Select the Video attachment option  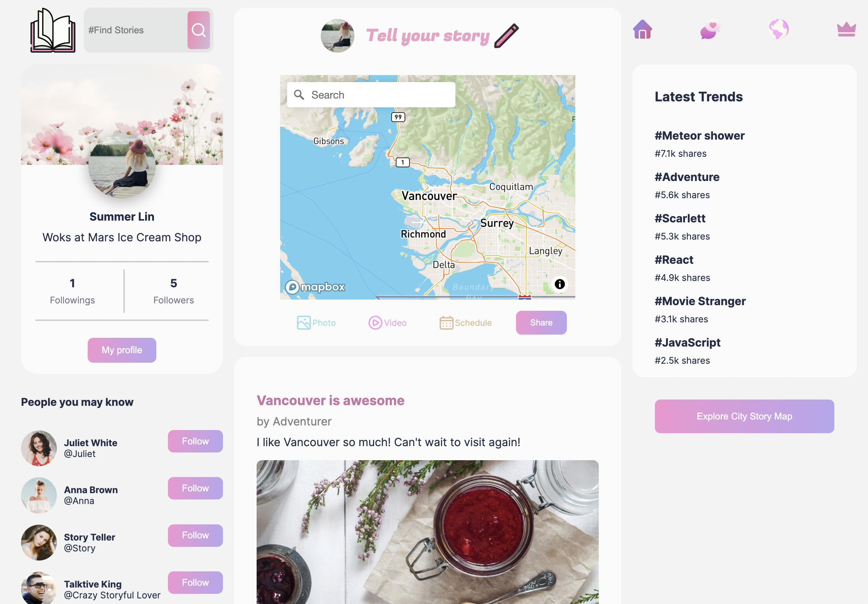(x=387, y=323)
